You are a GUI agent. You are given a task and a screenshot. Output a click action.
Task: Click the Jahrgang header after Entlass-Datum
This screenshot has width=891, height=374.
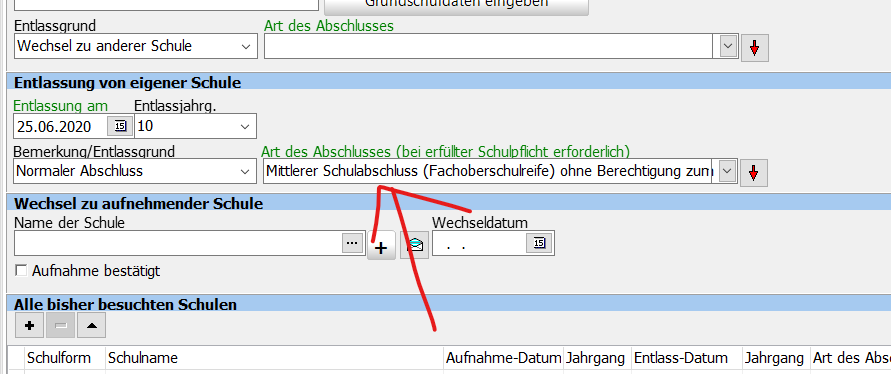pos(775,358)
